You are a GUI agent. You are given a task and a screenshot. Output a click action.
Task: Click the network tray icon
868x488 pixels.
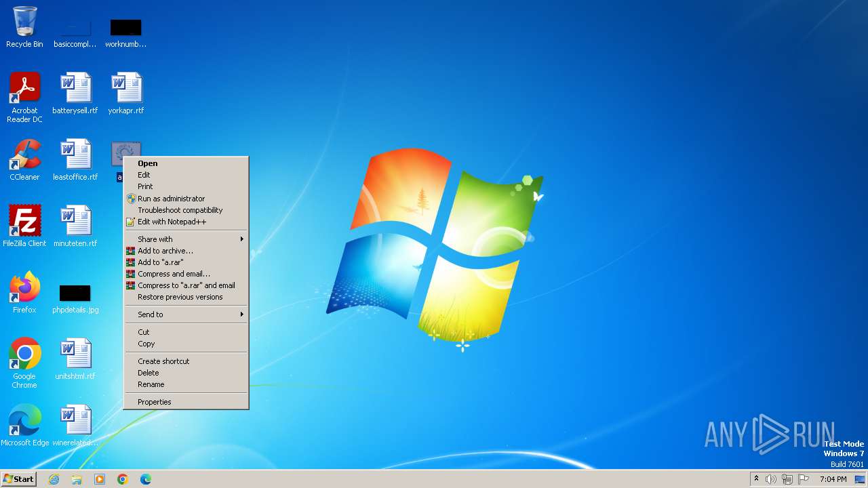coord(787,479)
